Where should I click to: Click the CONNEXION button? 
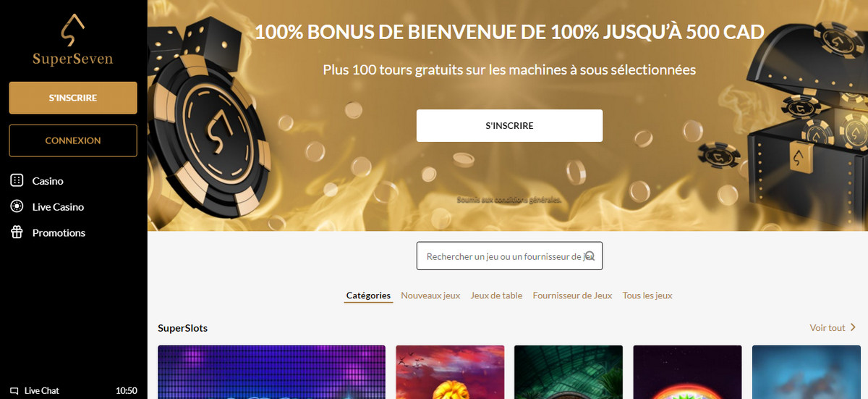pos(73,140)
